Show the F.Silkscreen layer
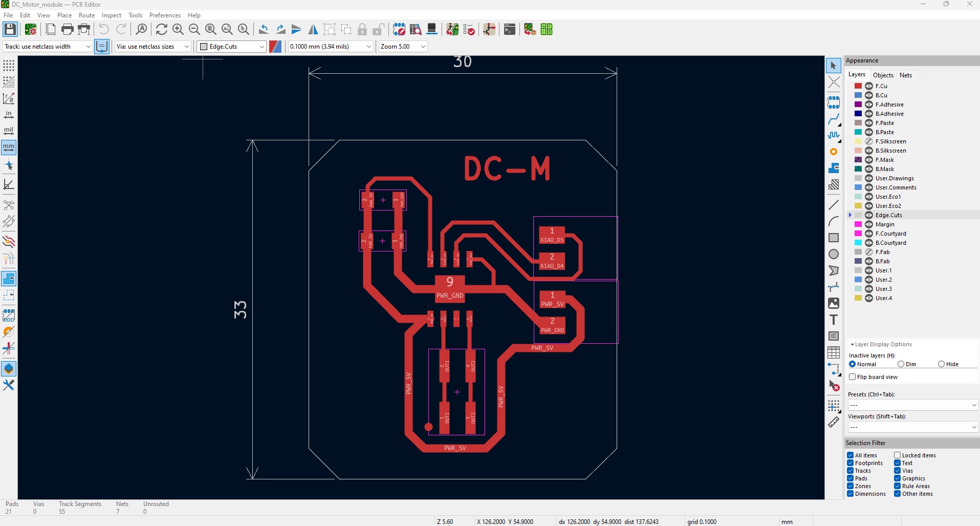The image size is (980, 526). [x=869, y=141]
